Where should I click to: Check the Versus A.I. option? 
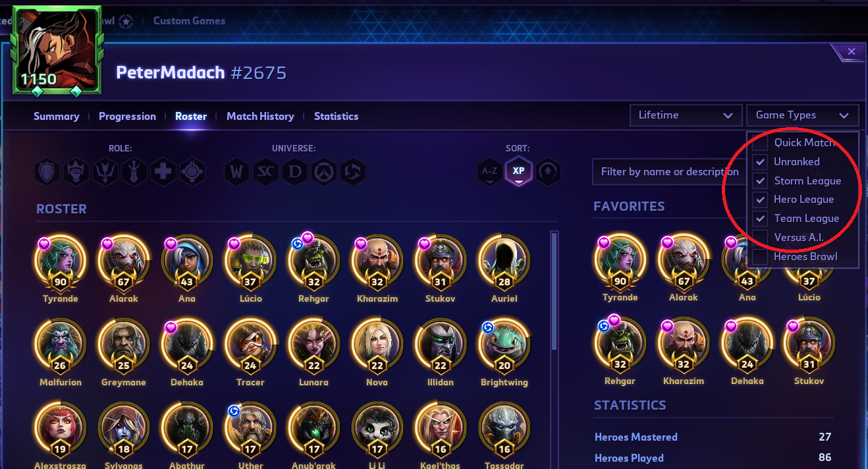(x=760, y=237)
